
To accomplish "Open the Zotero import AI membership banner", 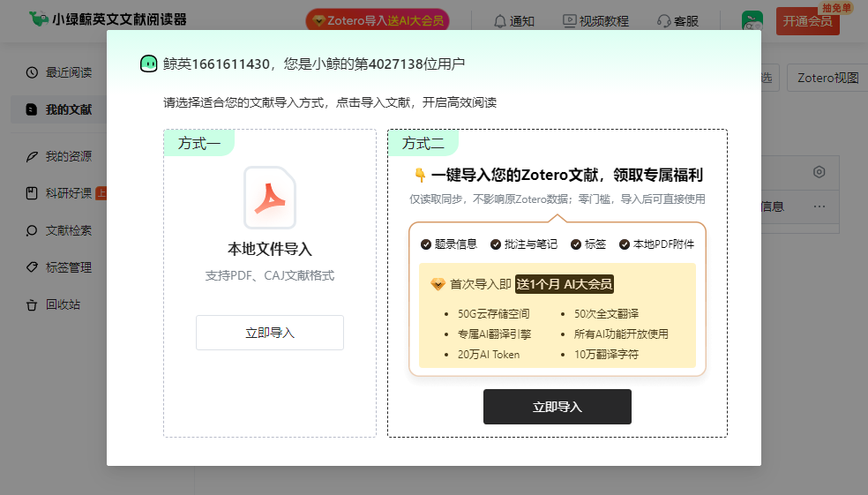I will click(378, 20).
